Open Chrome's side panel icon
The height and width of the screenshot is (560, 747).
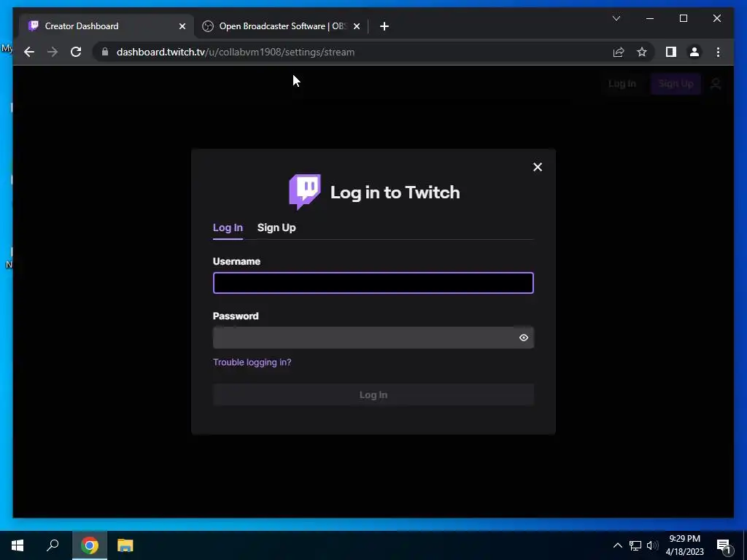[671, 52]
